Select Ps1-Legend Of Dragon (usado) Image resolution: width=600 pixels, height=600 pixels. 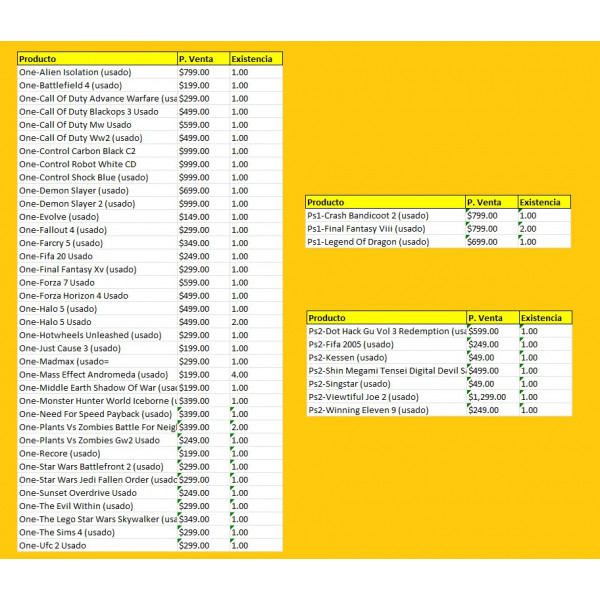(385, 242)
